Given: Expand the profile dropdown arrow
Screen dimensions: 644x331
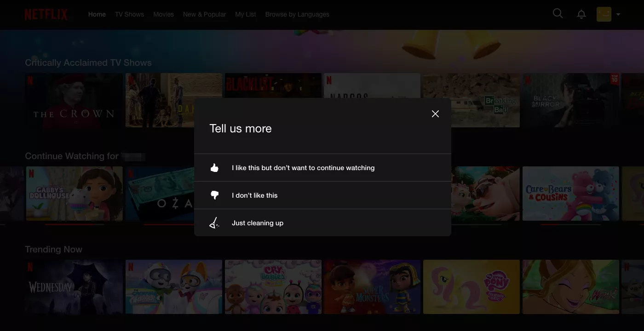Looking at the screenshot, I should point(618,14).
